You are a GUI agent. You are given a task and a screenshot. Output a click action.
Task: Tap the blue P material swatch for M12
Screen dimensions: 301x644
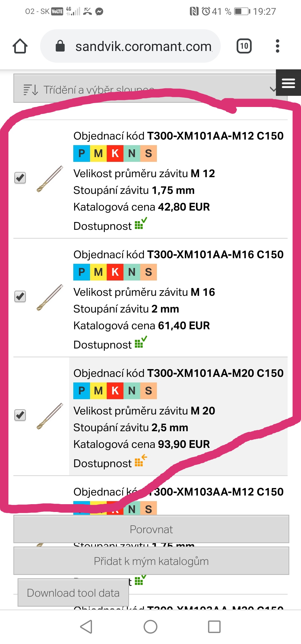tap(82, 153)
